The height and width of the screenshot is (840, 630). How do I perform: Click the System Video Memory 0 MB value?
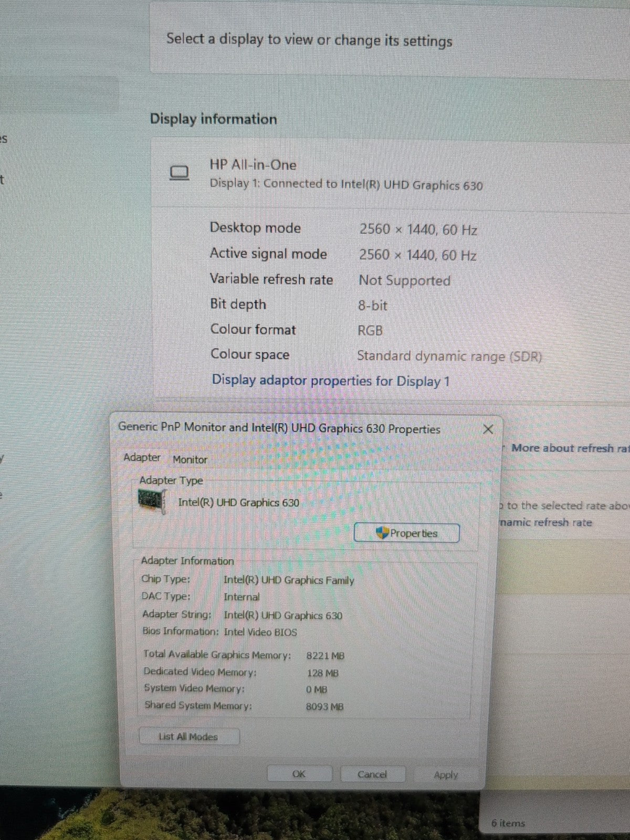pos(316,689)
